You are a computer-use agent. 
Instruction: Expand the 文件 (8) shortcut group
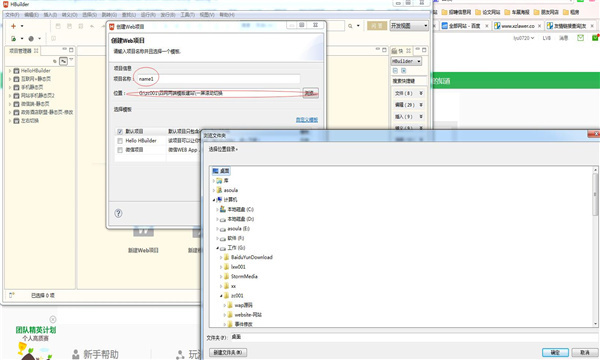pyautogui.click(x=409, y=93)
